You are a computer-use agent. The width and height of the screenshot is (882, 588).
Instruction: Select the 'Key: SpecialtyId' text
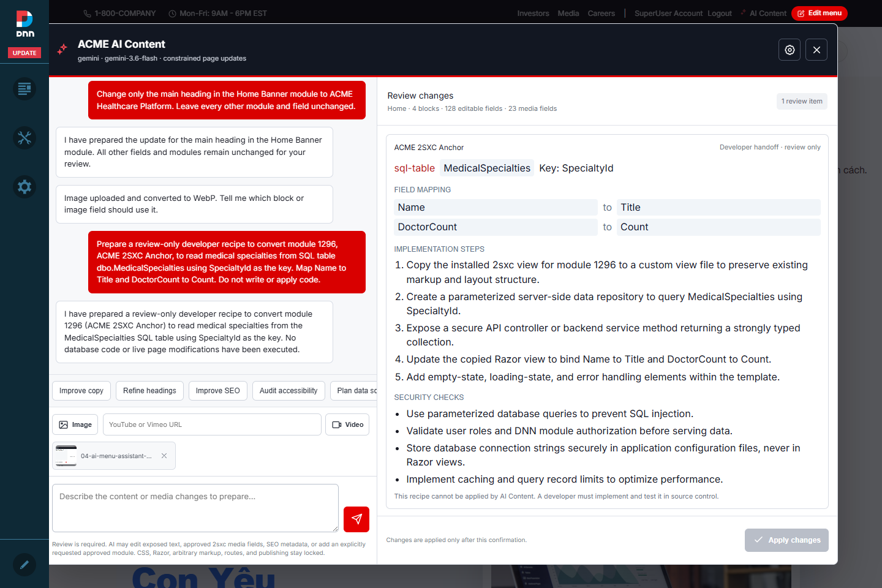click(x=576, y=168)
